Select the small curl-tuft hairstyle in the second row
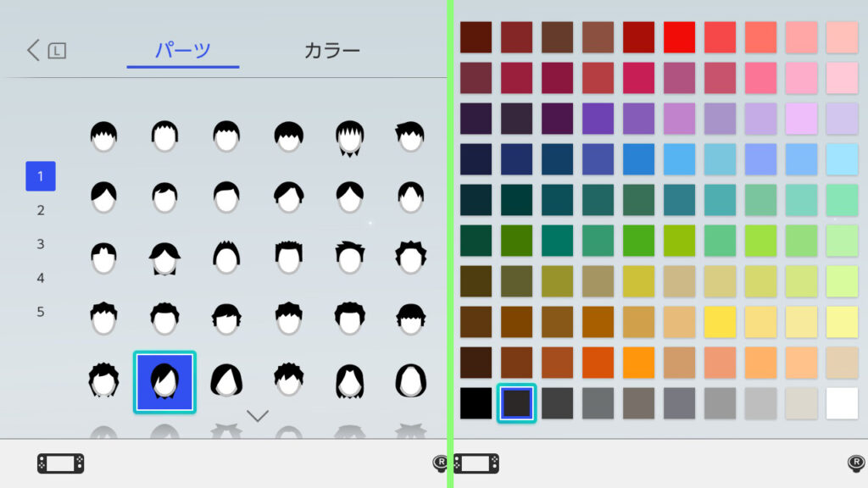This screenshot has height=488, width=868. point(165,197)
